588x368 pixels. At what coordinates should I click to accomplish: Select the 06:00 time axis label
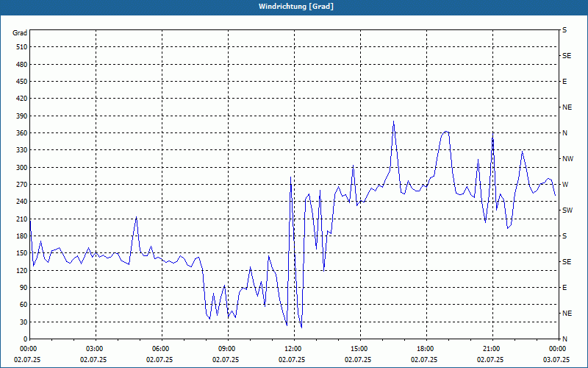tap(159, 348)
